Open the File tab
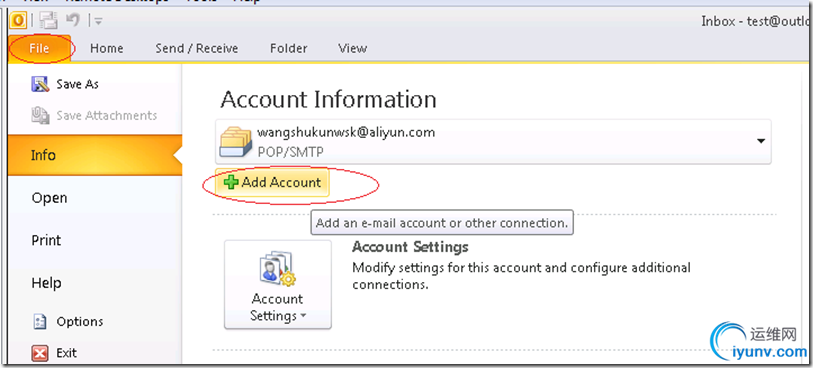Viewport: 813px width, 368px height. click(40, 49)
